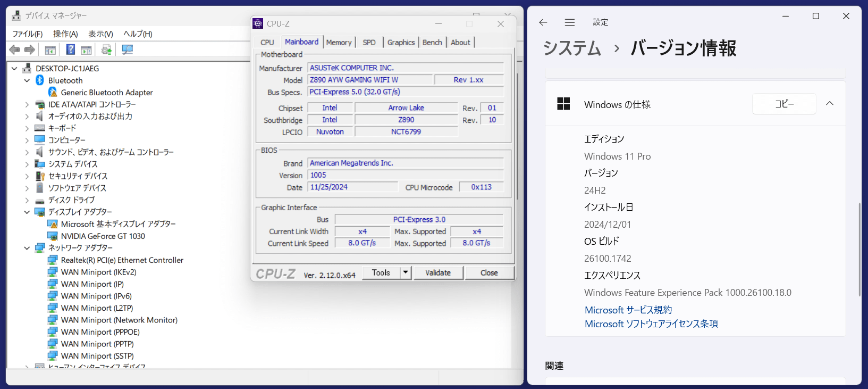Toggle the action pane icon in Device Manager toolbar
868x389 pixels.
click(86, 50)
